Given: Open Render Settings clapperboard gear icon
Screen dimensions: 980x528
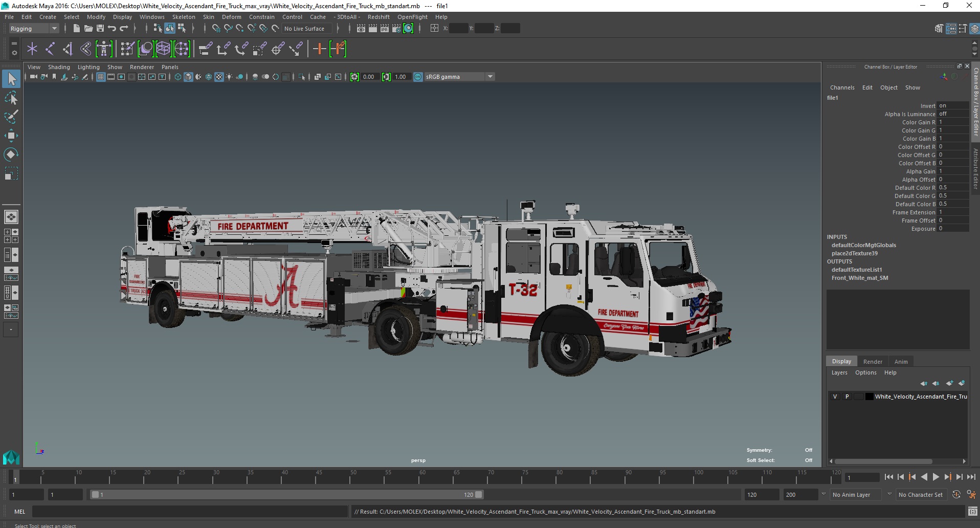Looking at the screenshot, I should [396, 29].
